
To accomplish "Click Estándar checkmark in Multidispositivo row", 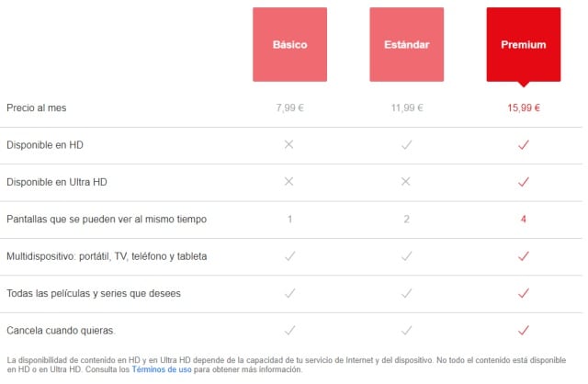I will tap(407, 256).
